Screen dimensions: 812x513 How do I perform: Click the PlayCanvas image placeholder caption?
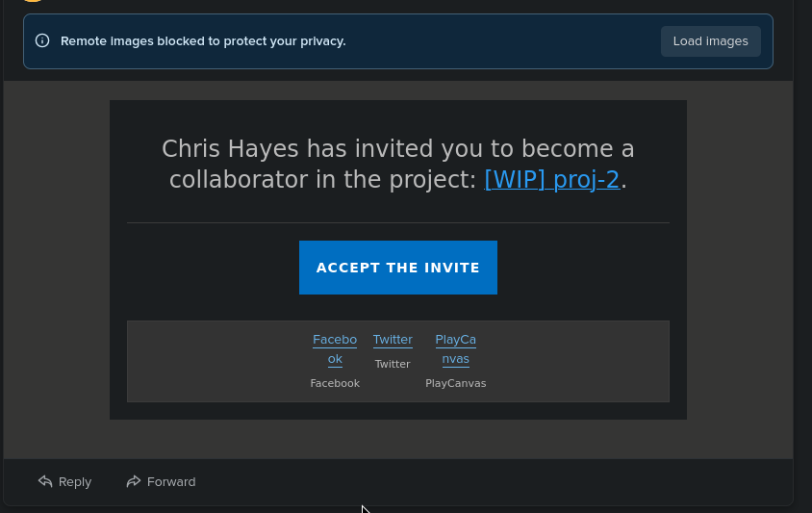(456, 383)
